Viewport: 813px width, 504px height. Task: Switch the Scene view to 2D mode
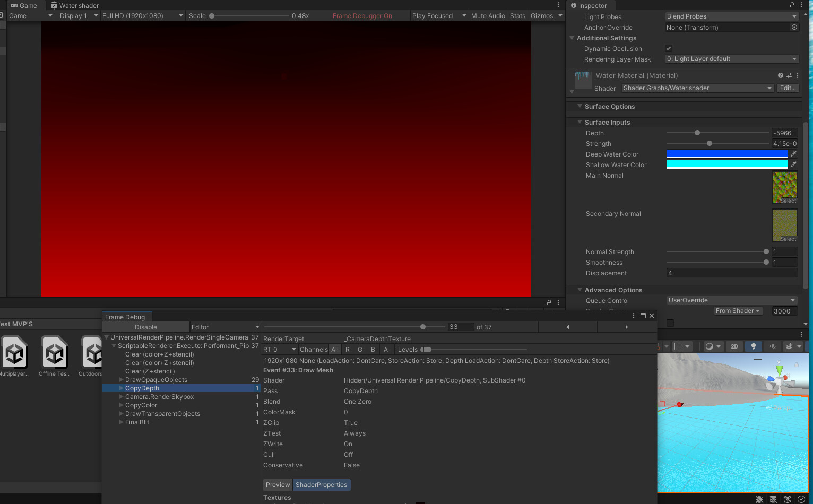click(x=735, y=346)
